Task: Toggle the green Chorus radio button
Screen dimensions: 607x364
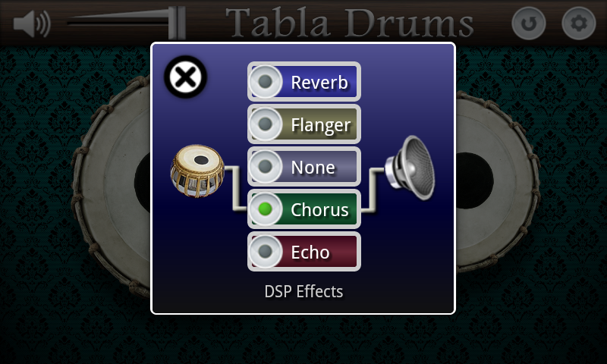Action: [265, 209]
